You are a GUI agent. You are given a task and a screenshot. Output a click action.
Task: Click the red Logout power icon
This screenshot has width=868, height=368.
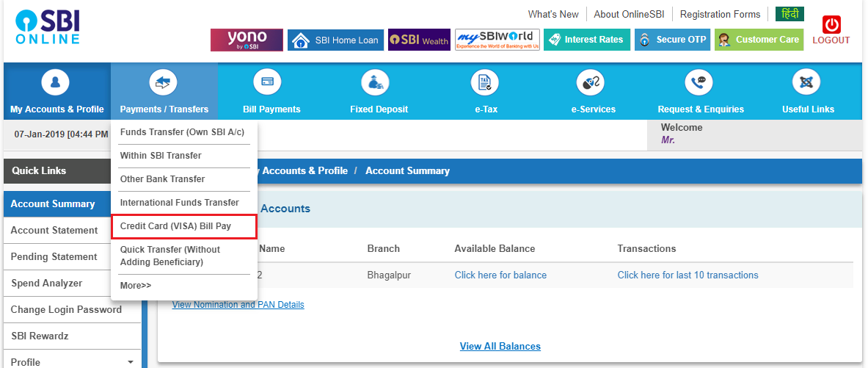[831, 25]
